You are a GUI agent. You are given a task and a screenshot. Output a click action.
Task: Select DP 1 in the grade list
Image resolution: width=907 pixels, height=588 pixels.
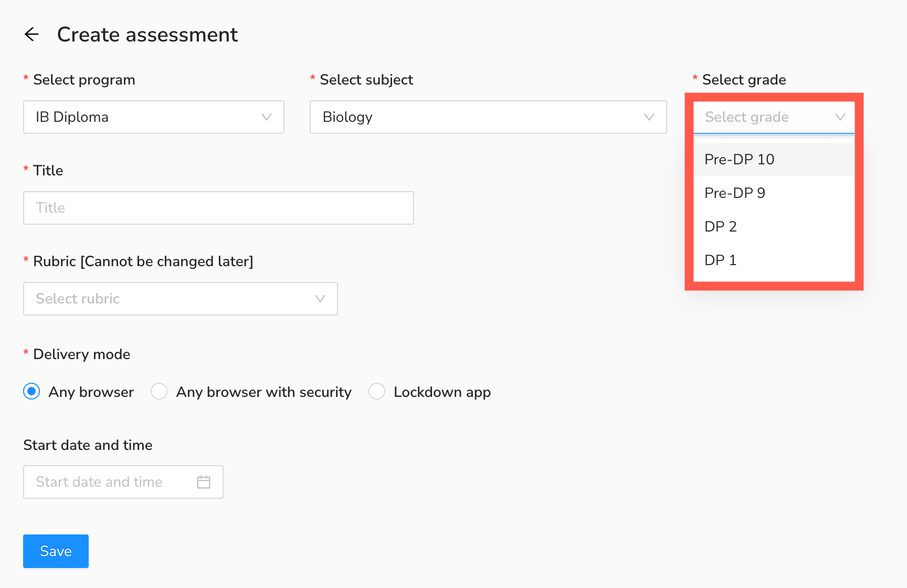(721, 260)
